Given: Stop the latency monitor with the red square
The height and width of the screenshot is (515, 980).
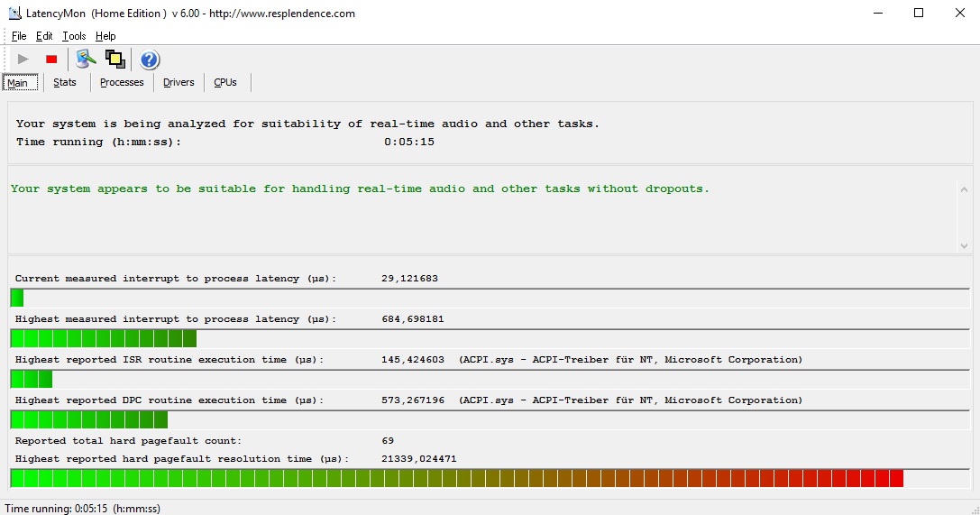Looking at the screenshot, I should (x=51, y=60).
